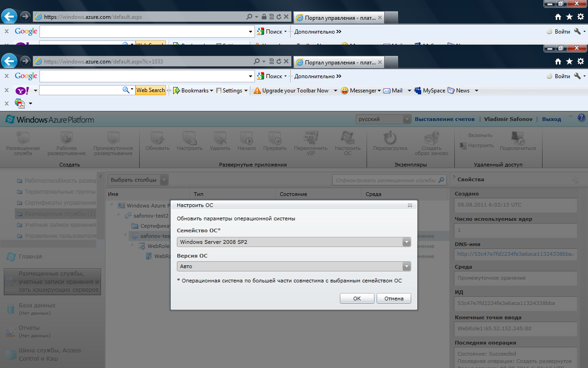Open front browser's Tools gear icon
The image size is (588, 368).
pyautogui.click(x=581, y=61)
